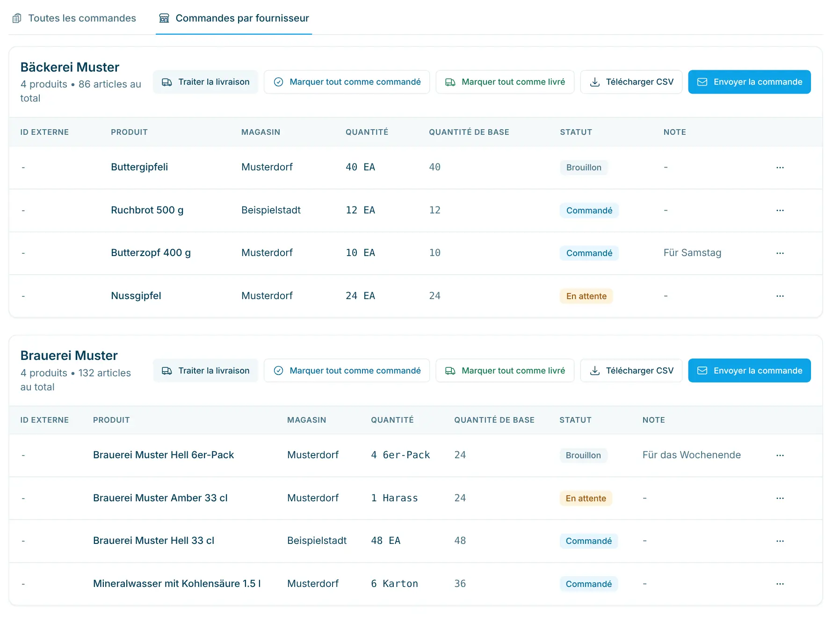This screenshot has width=840, height=623.
Task: Click the Mineralwasser mit Kohlensäure 1.5 l product
Action: (x=177, y=584)
